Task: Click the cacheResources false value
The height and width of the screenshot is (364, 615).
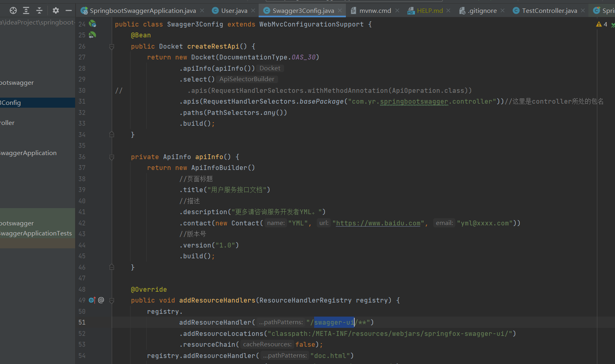Action: click(305, 345)
